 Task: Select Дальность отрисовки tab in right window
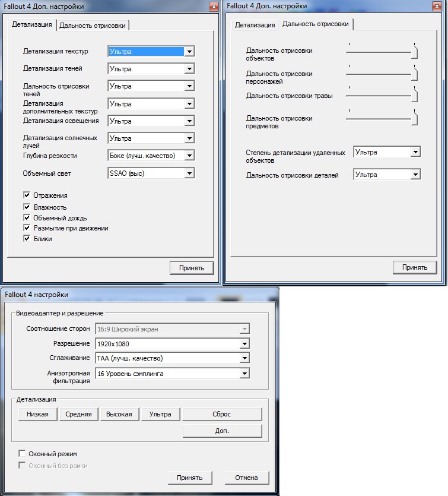(x=315, y=24)
